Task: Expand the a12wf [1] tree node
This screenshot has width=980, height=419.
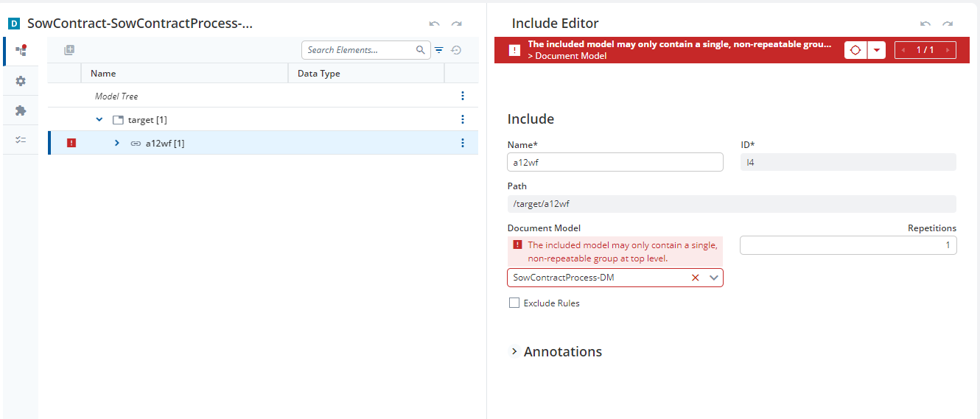Action: [x=116, y=143]
